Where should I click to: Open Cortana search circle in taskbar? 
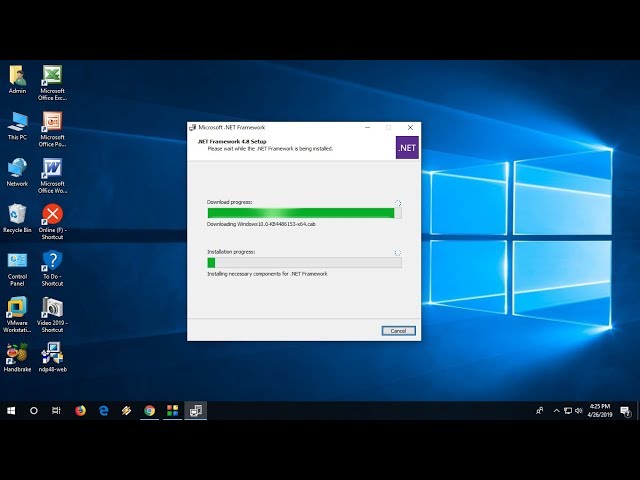coord(34,411)
